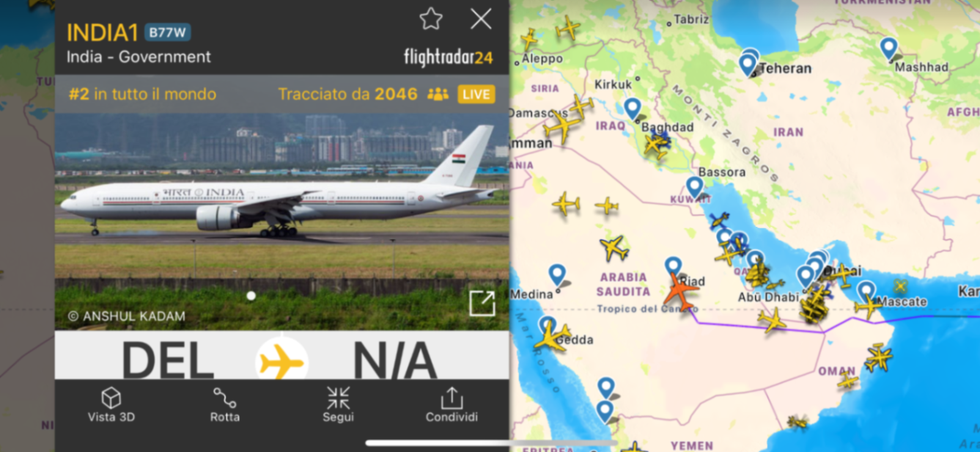Open aircraft photo in external view
The width and height of the screenshot is (980, 452).
pyautogui.click(x=482, y=303)
